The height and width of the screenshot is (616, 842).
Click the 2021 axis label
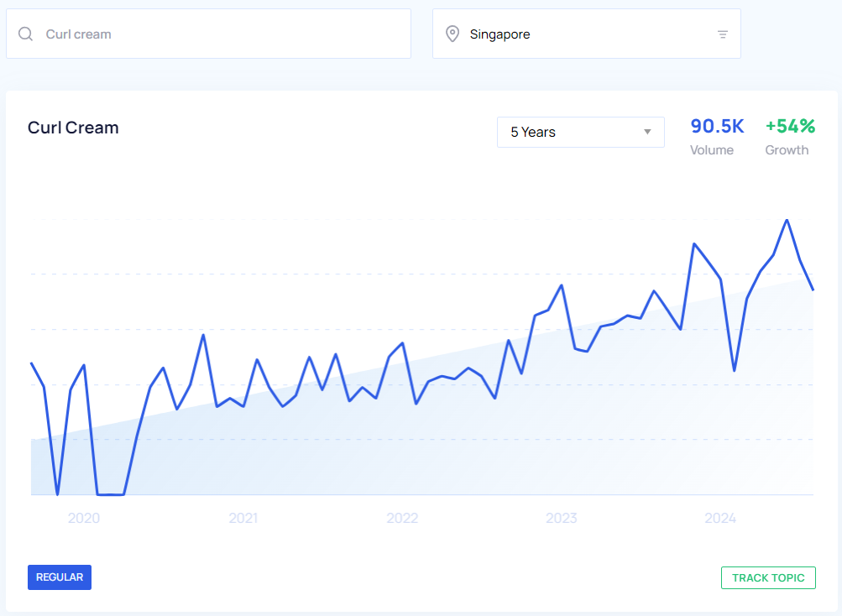[x=243, y=519]
